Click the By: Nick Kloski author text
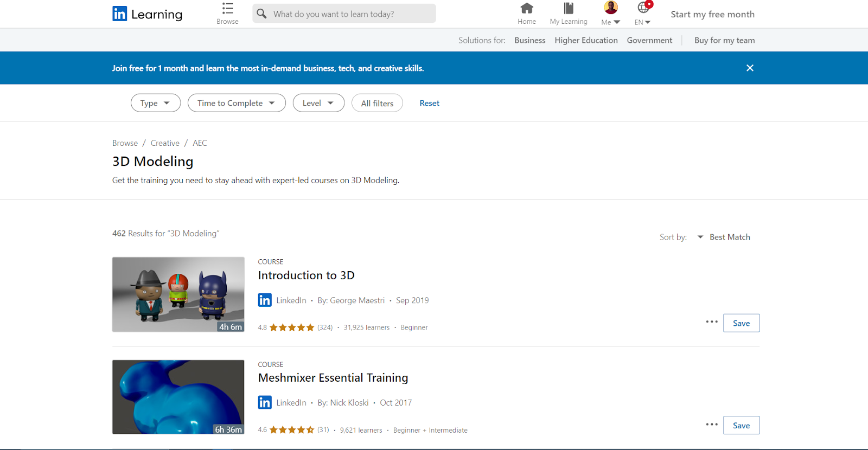The image size is (868, 450). coord(343,403)
